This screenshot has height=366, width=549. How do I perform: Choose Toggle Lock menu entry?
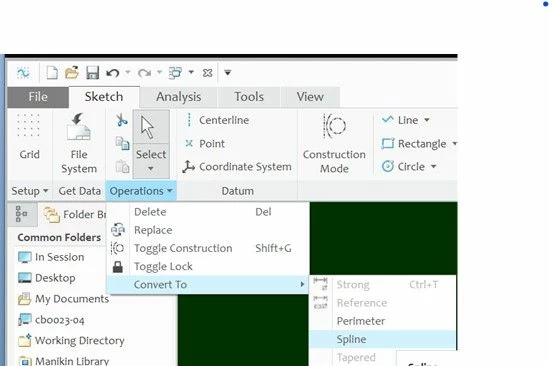[x=208, y=267]
